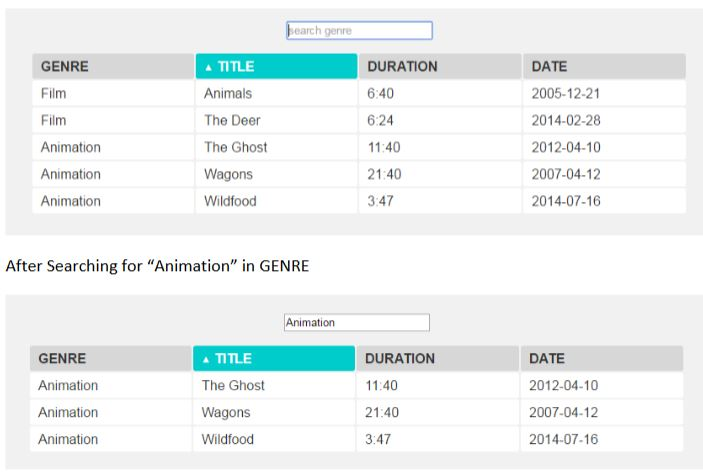Click the 2014-02-28 date cell

[565, 121]
